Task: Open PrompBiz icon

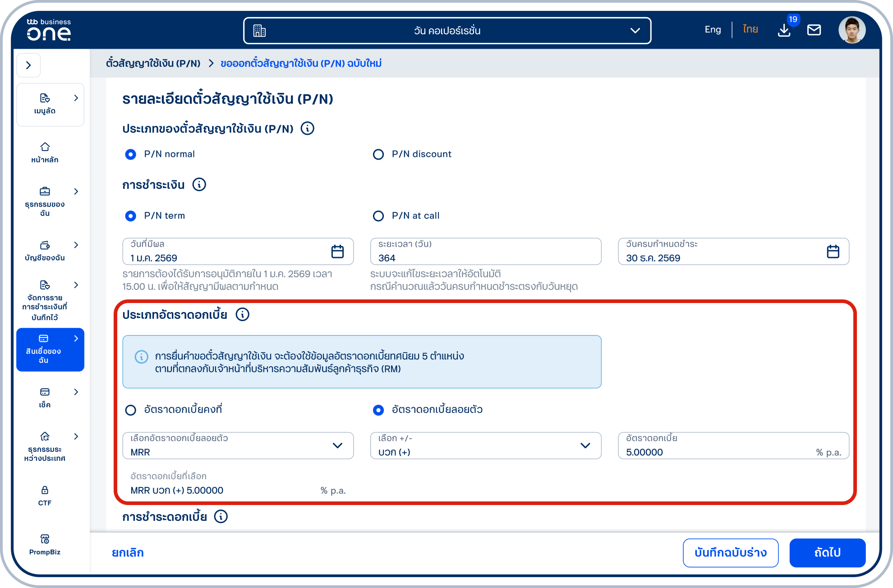Action: coord(45,539)
